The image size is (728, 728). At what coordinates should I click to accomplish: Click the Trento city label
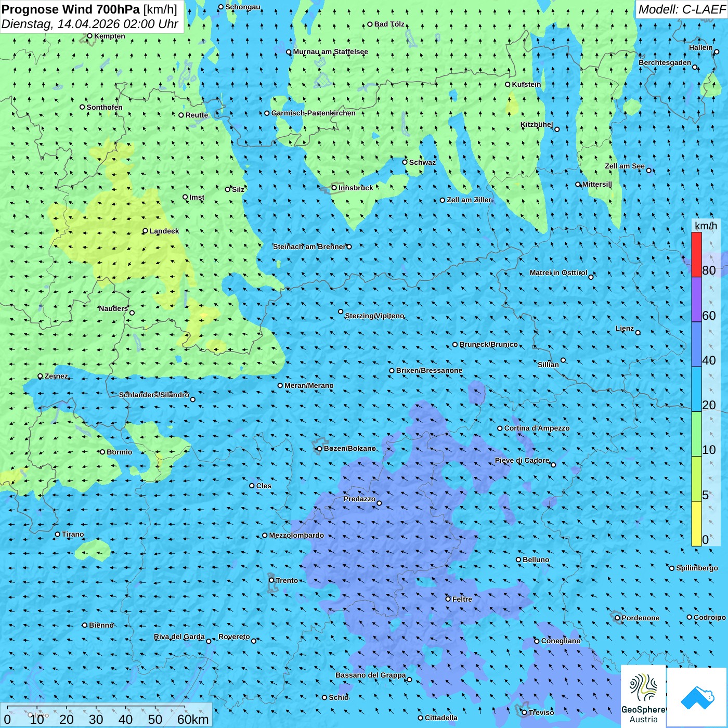(287, 580)
